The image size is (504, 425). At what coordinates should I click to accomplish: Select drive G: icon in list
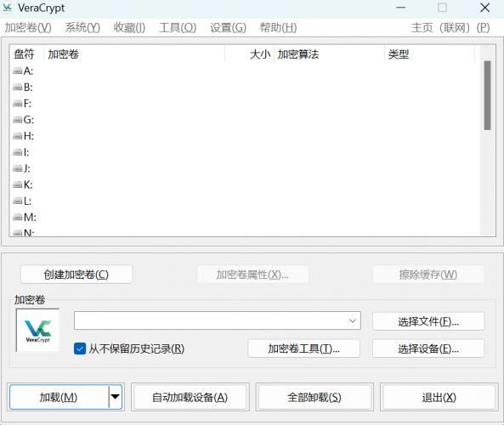pos(17,120)
